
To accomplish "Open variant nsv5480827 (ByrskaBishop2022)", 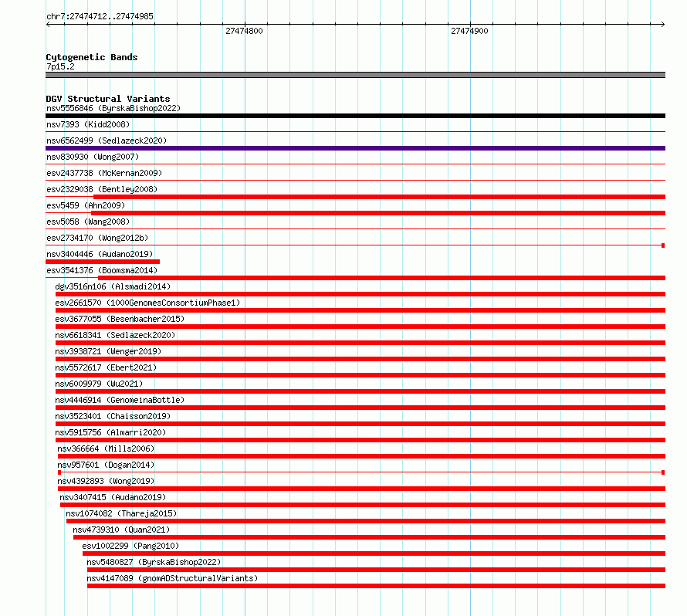I will click(x=154, y=562).
